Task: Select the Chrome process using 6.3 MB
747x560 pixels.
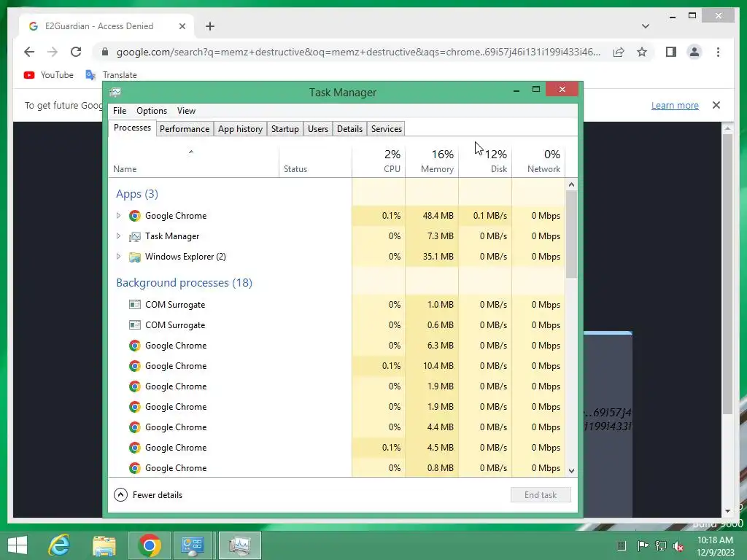Action: [336, 345]
